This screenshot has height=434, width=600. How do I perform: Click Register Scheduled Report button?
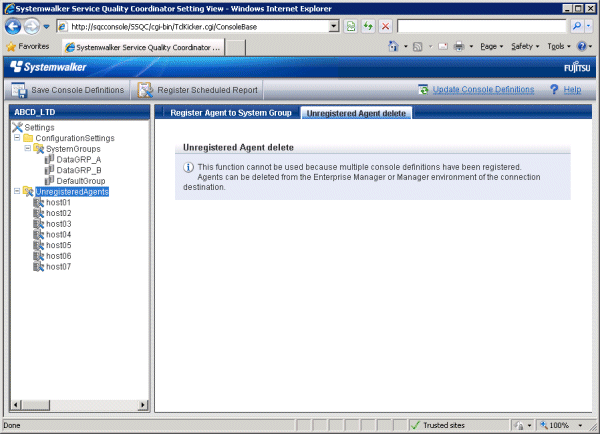[x=197, y=90]
